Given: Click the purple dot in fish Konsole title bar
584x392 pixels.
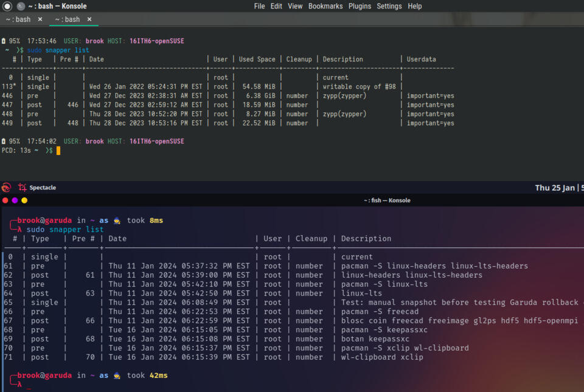Looking at the screenshot, I should pos(15,201).
